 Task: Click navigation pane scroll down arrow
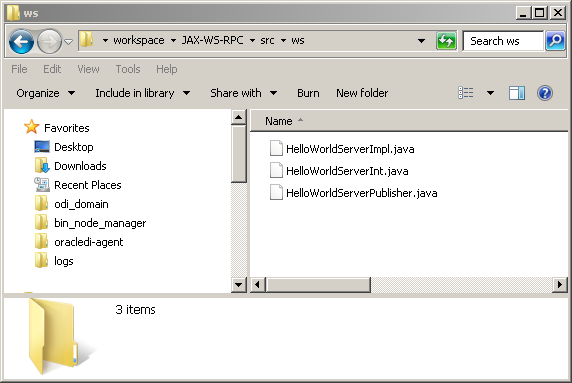click(x=239, y=285)
